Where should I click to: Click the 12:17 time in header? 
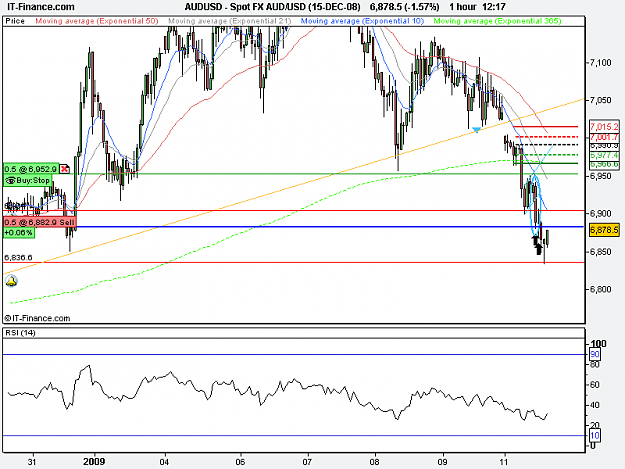494,7
